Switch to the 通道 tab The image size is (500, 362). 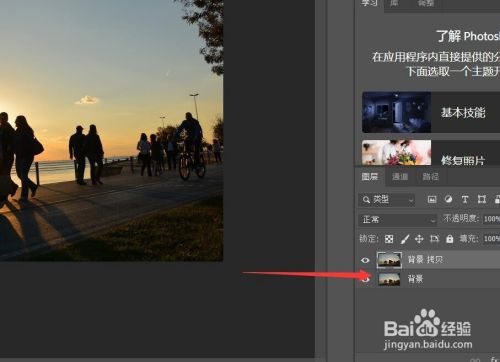(x=400, y=176)
